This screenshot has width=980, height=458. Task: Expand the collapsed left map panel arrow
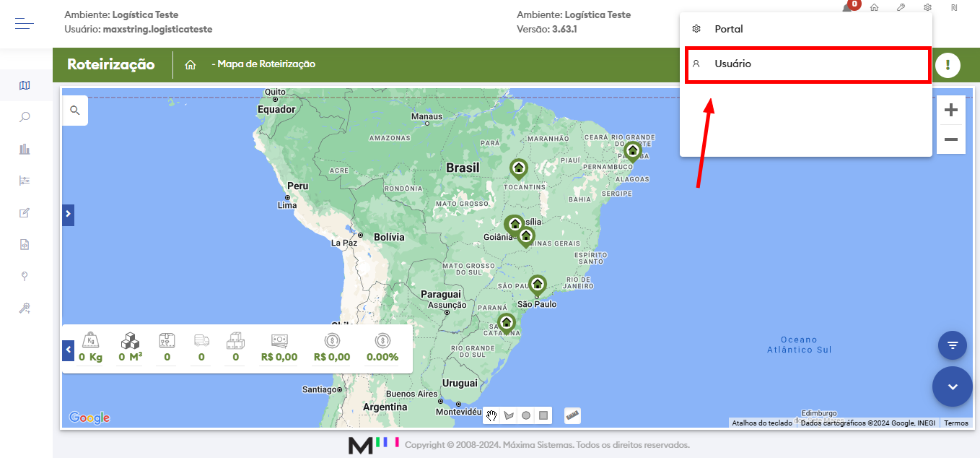click(68, 215)
